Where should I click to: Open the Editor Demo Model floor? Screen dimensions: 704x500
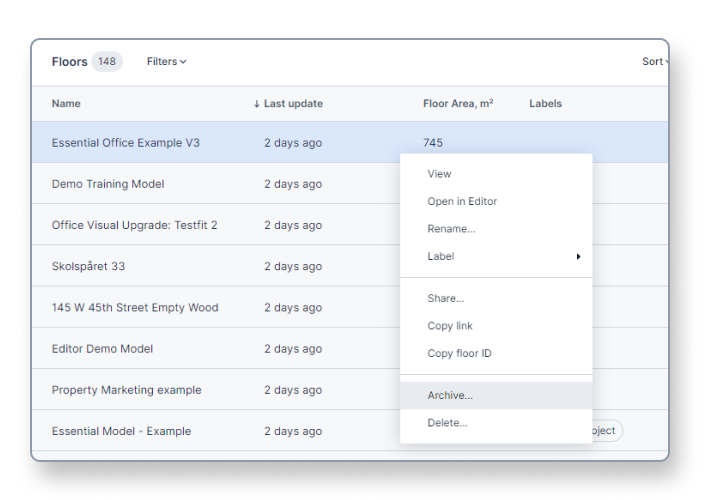coord(216,349)
